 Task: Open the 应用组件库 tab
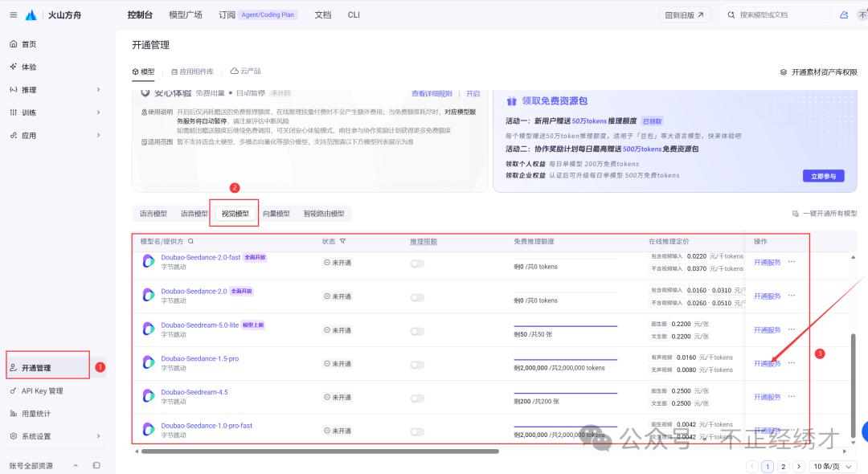coord(192,72)
